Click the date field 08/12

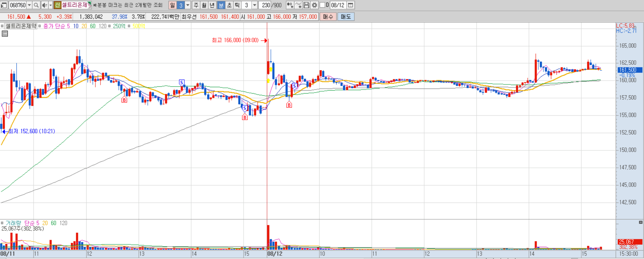(x=338, y=5)
